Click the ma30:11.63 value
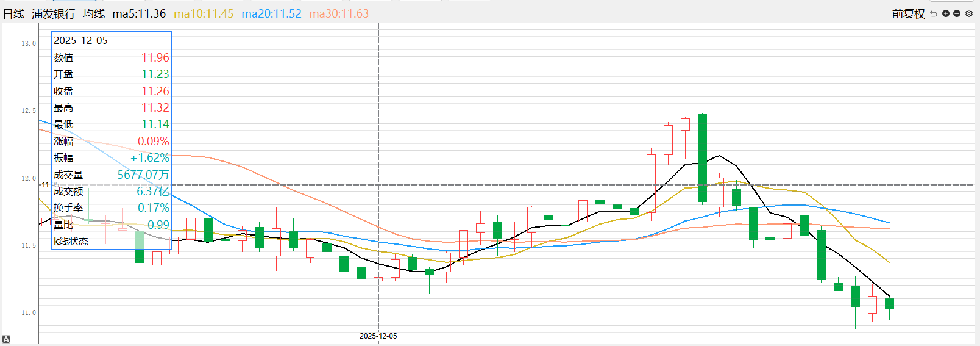The height and width of the screenshot is (346, 980). [339, 13]
